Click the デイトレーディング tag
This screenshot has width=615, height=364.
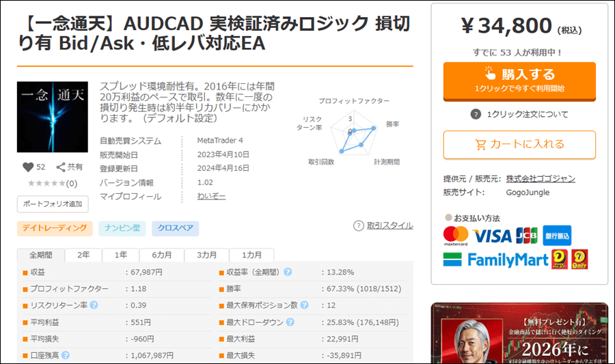pos(55,228)
